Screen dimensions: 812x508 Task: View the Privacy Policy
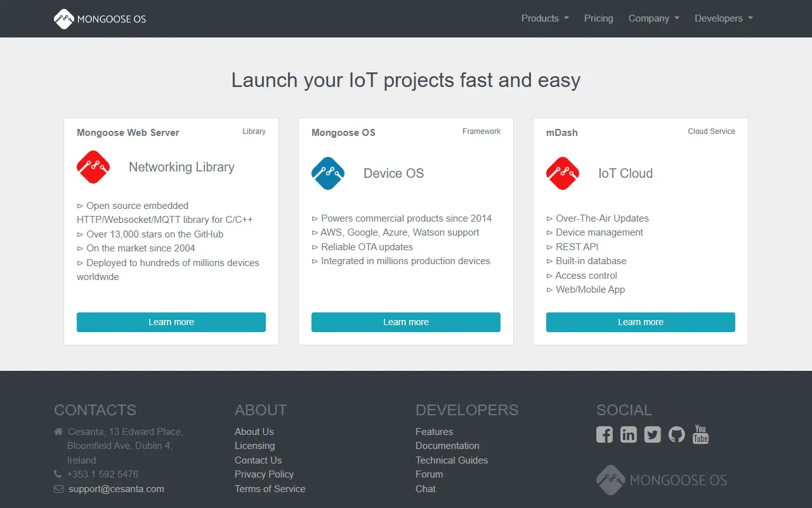pyautogui.click(x=265, y=474)
